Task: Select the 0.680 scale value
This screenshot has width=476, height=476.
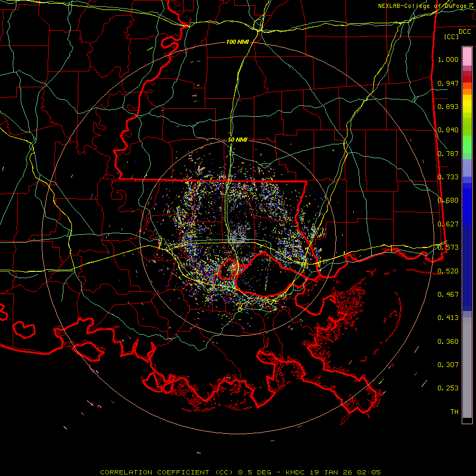Action: (x=448, y=200)
